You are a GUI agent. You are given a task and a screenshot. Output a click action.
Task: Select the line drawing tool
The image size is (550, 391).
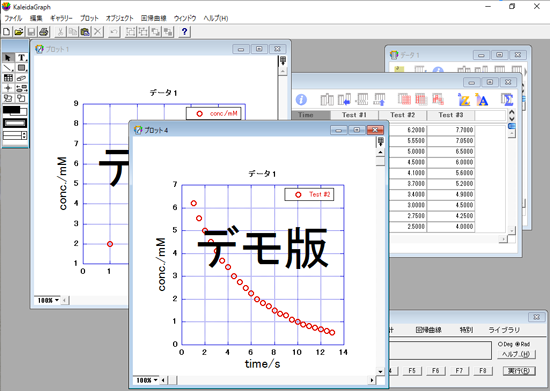[8, 68]
